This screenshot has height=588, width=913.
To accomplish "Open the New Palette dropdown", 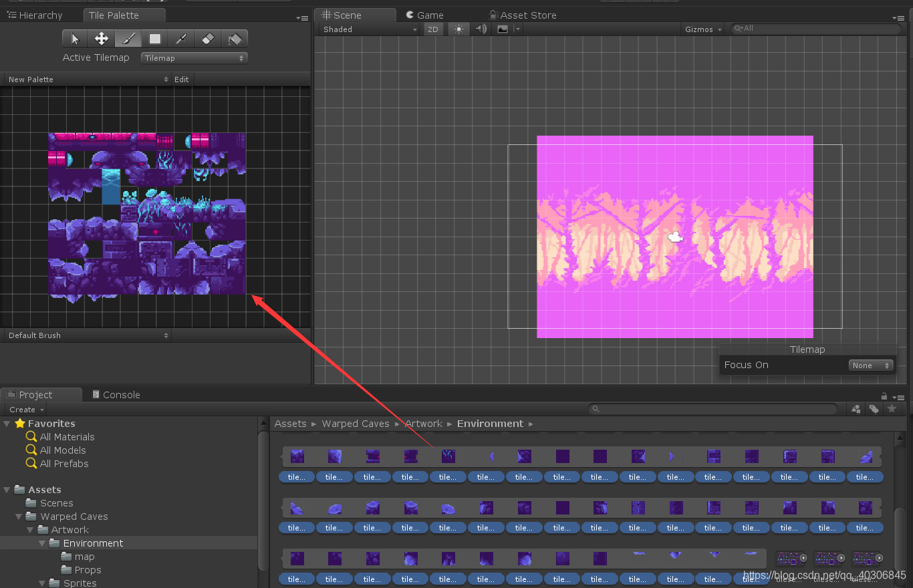I will click(88, 79).
